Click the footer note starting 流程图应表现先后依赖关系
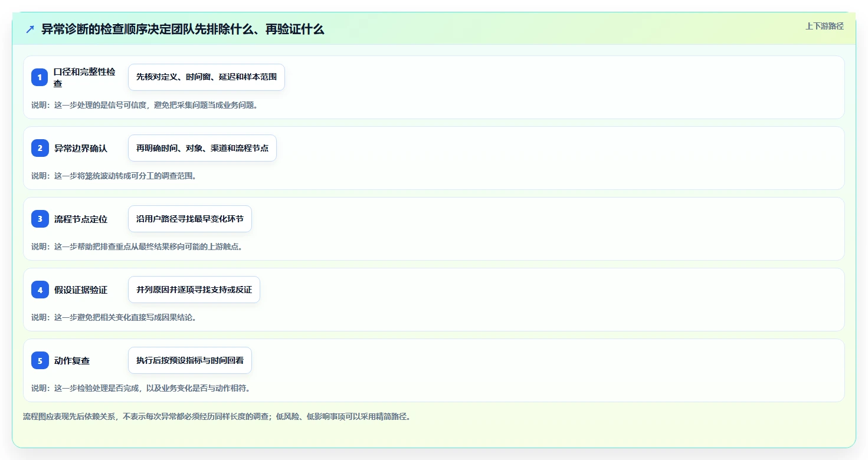868x460 pixels. 217,416
